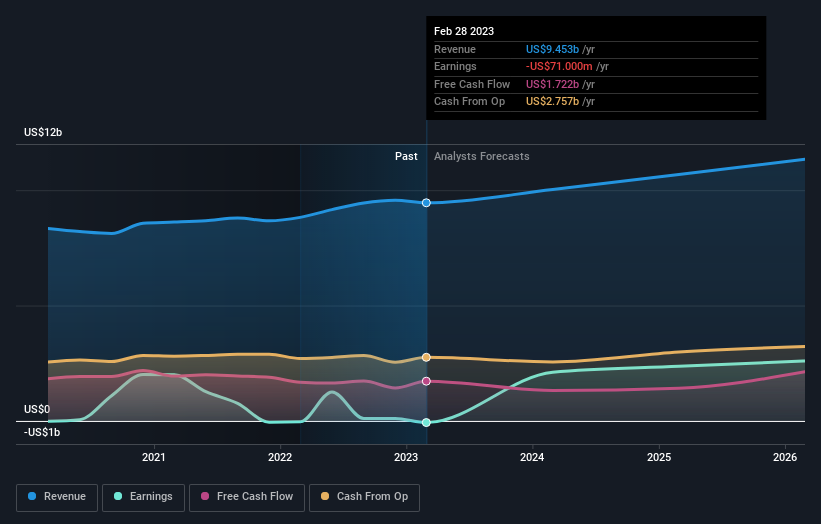Image resolution: width=821 pixels, height=524 pixels.
Task: Click the Analysts Forecasts label
Action: (482, 157)
